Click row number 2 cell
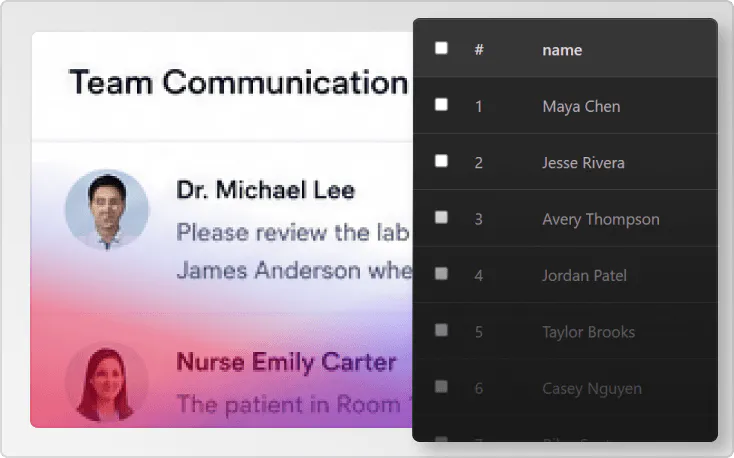Screen dimensions: 734x458 [x=478, y=163]
